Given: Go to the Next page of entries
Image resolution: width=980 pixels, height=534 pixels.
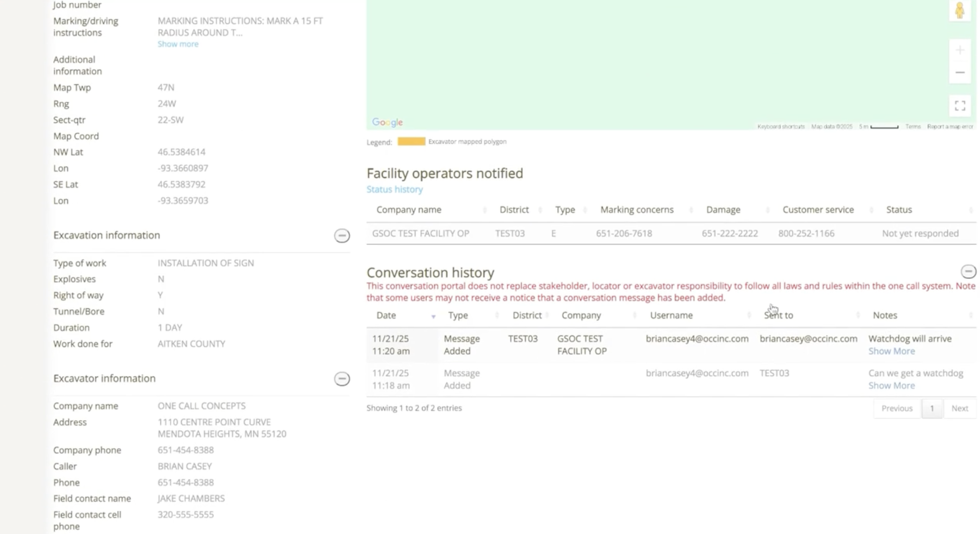Looking at the screenshot, I should [959, 408].
